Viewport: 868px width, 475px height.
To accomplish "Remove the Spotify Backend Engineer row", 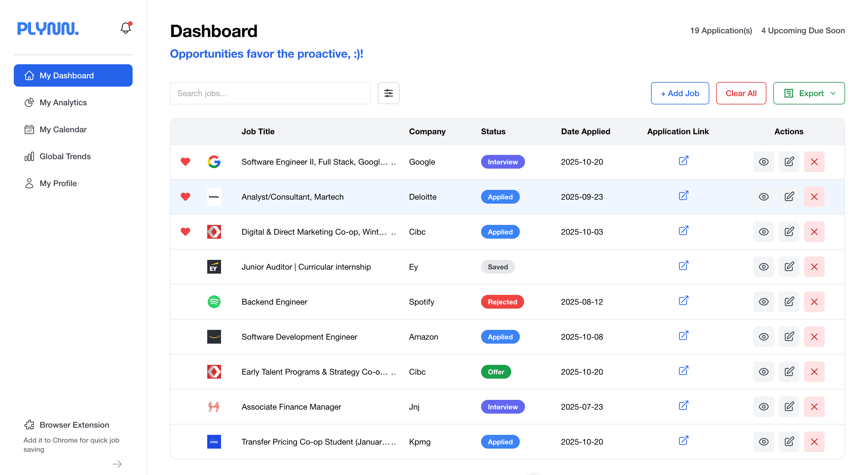I will [814, 302].
